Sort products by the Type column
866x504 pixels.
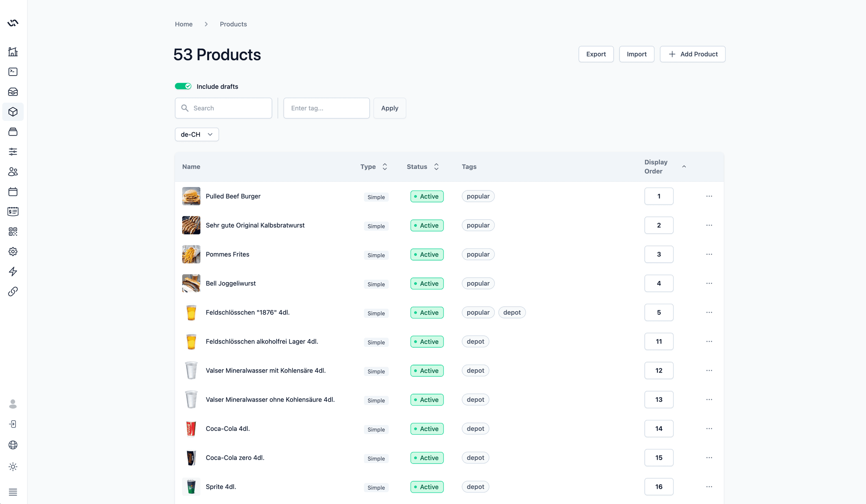384,166
